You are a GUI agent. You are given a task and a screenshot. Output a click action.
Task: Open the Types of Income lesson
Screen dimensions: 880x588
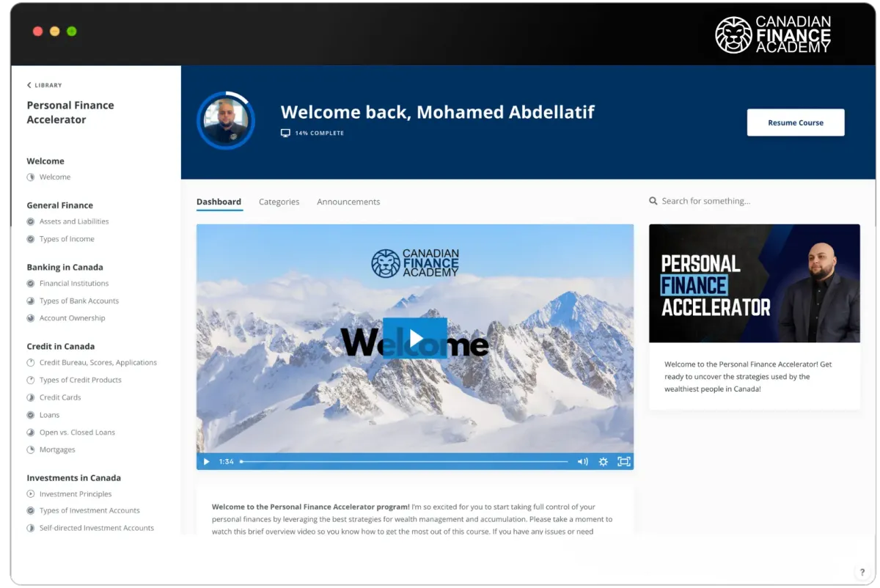(67, 239)
